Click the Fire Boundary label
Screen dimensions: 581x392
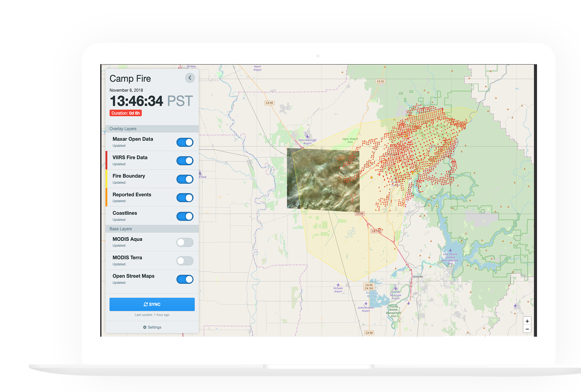[129, 176]
